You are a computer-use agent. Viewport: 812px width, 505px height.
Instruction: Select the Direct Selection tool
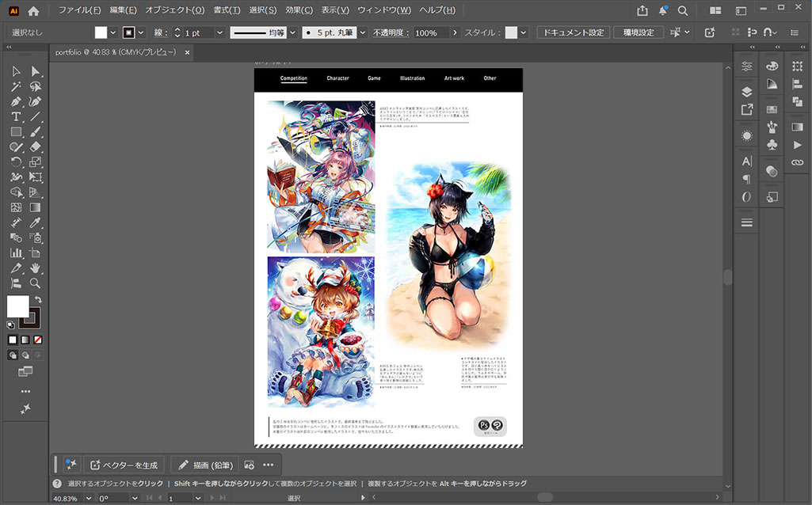(35, 71)
